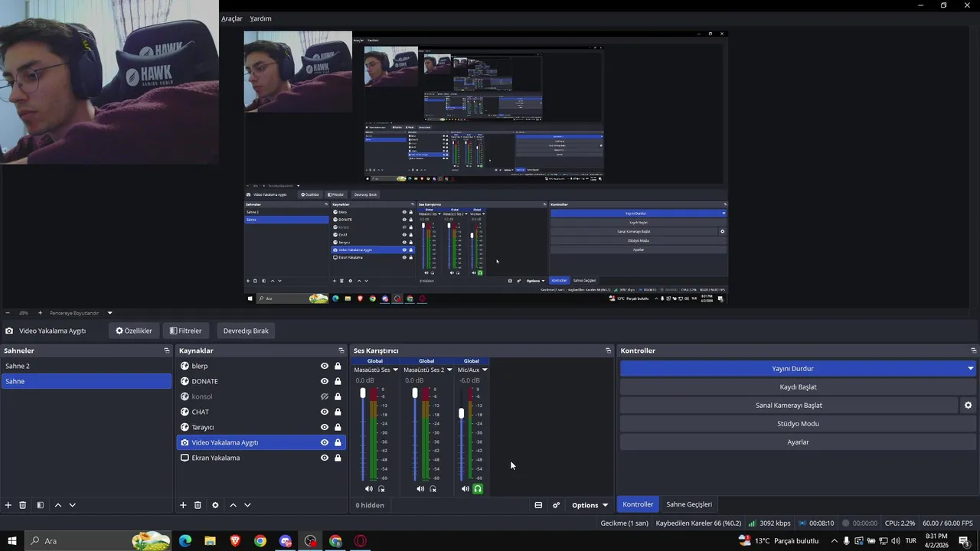Screen dimensions: 980x551
Task: Open source properties gear in Kaynaklar toolbar
Action: pos(215,505)
